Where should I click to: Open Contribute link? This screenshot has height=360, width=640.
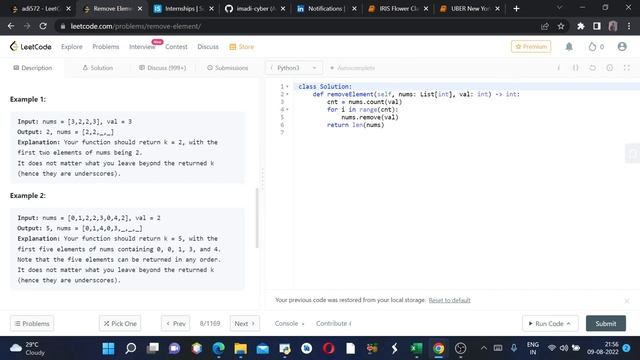333,323
